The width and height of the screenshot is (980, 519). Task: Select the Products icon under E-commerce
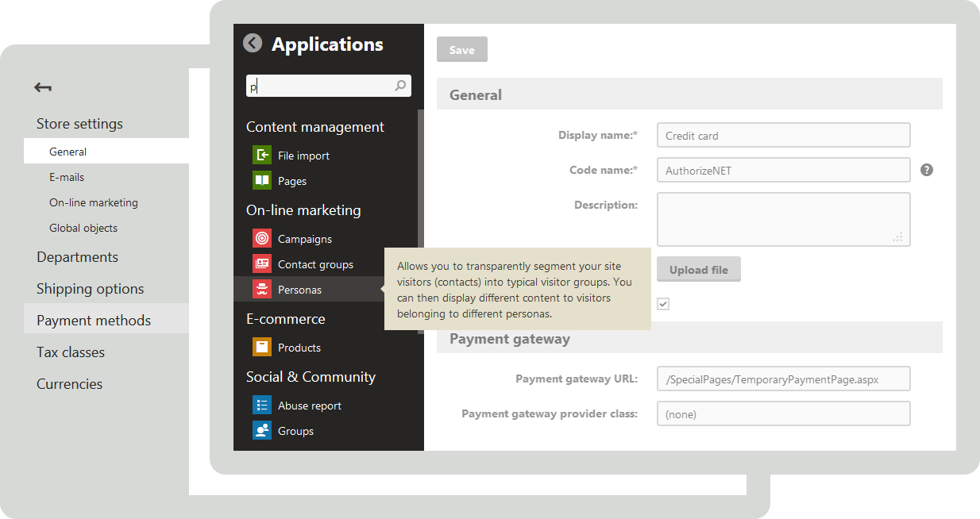(261, 347)
